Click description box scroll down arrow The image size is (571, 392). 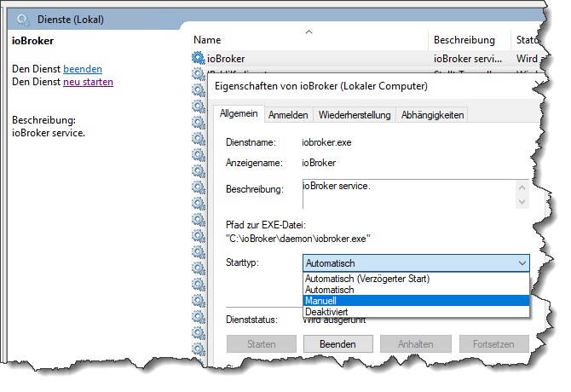coord(522,202)
